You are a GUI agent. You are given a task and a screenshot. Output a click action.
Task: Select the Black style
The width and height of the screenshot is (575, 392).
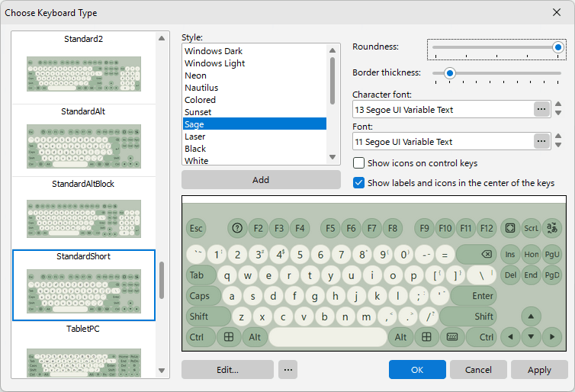(255, 149)
